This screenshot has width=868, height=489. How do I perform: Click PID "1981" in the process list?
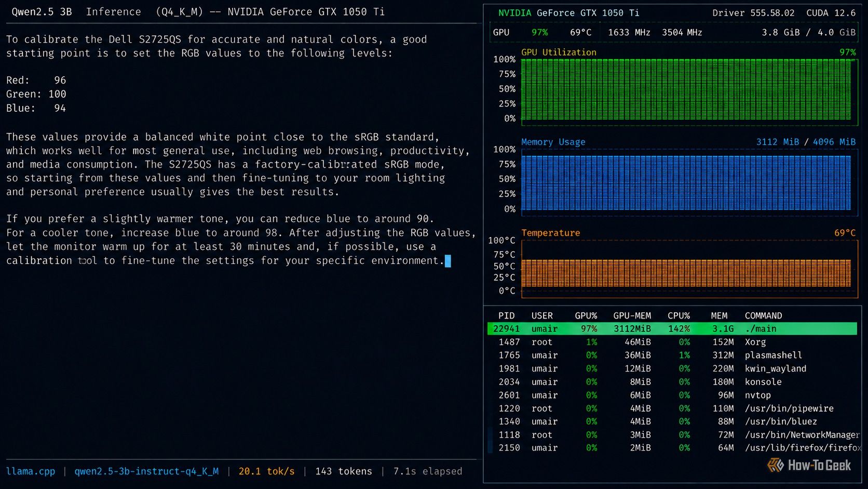(x=509, y=368)
